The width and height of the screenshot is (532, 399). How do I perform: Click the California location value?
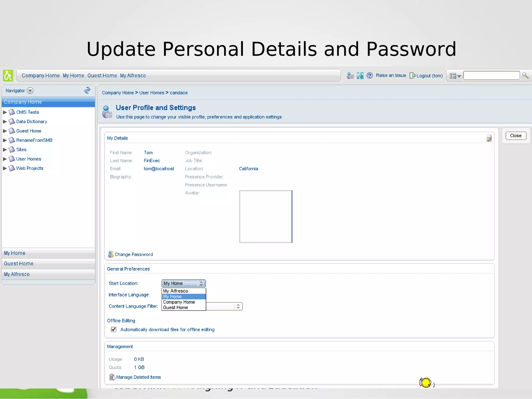[248, 169]
